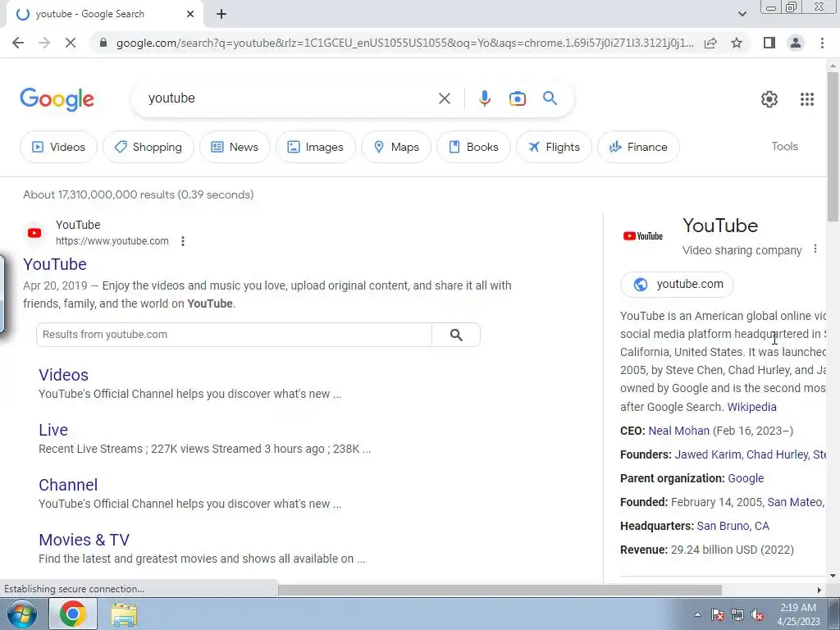
Task: Click the URL text https://www.youtube.com
Action: (x=112, y=241)
